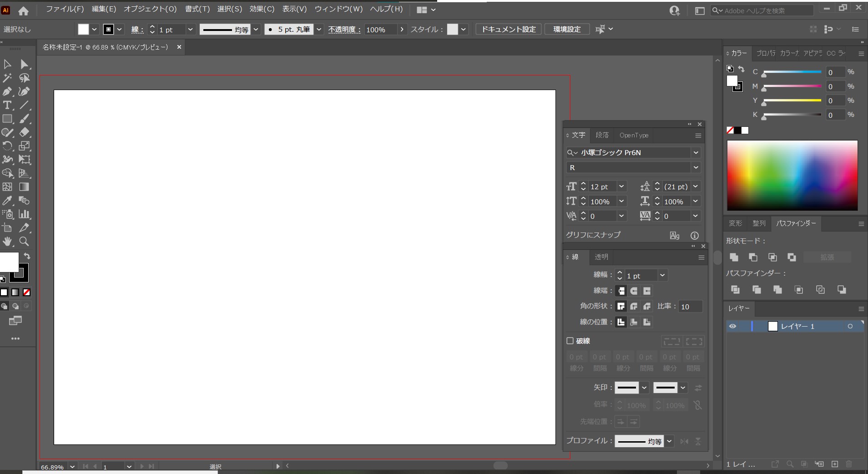
Task: Click the 不透明度 label link
Action: point(344,30)
